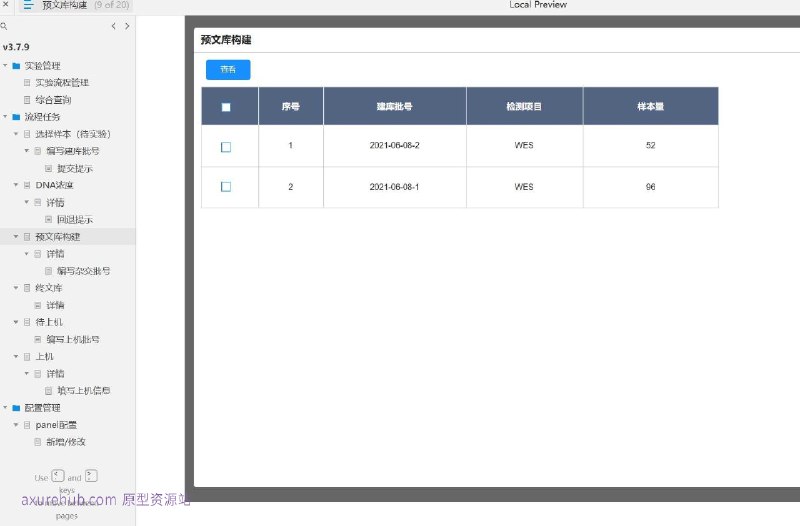Click the v3.7.9 version label

16,47
